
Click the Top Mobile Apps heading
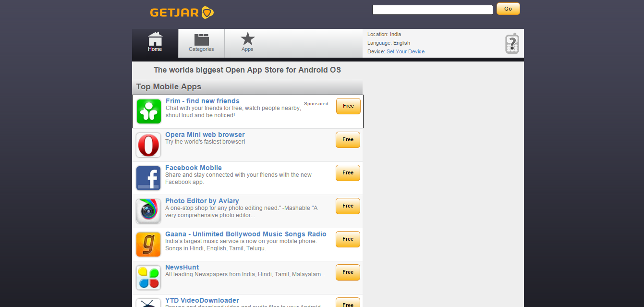coord(169,87)
